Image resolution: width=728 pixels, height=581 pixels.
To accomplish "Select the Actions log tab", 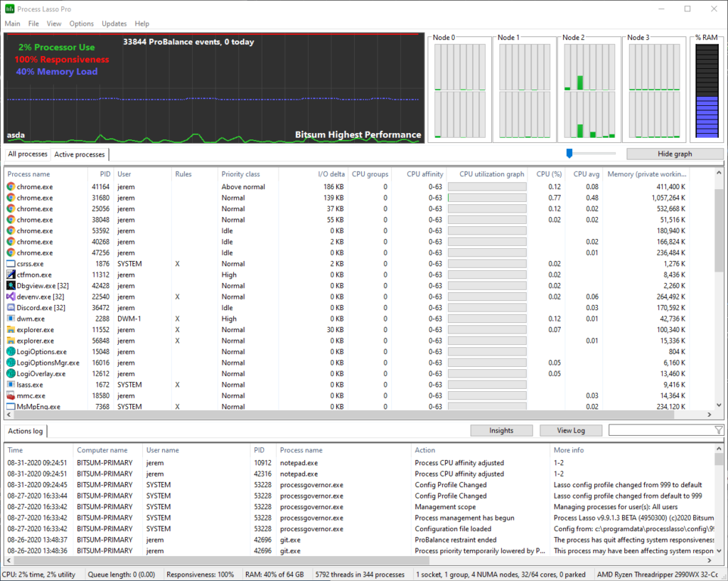I will click(x=25, y=431).
